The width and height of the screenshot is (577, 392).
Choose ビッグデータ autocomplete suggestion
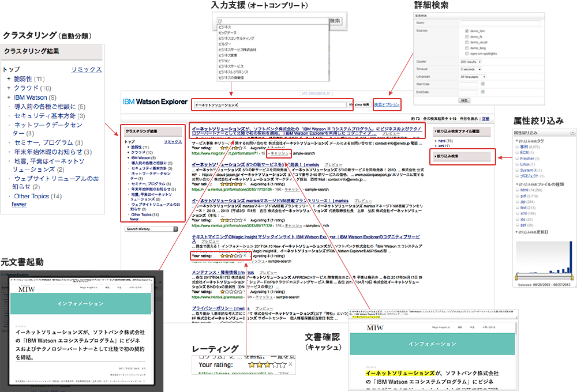pos(227,33)
